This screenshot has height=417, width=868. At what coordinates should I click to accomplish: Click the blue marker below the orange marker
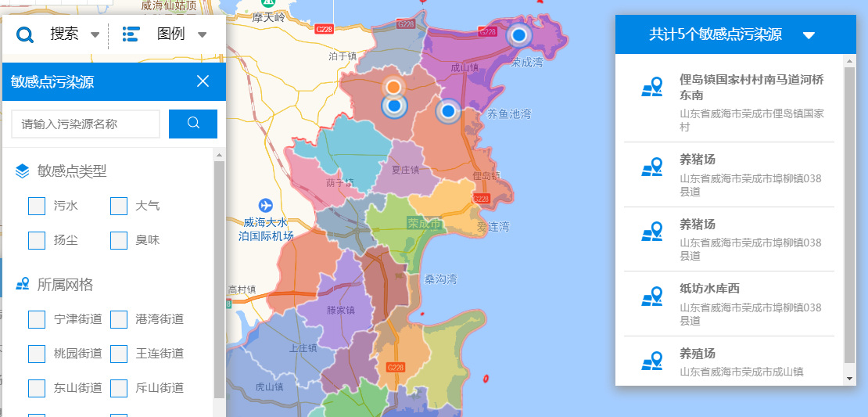click(x=394, y=106)
